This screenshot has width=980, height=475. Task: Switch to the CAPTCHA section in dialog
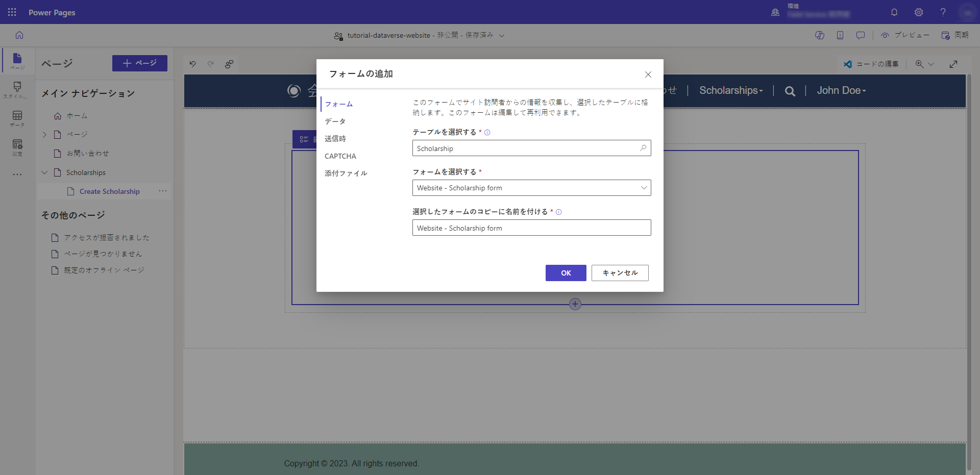point(340,156)
